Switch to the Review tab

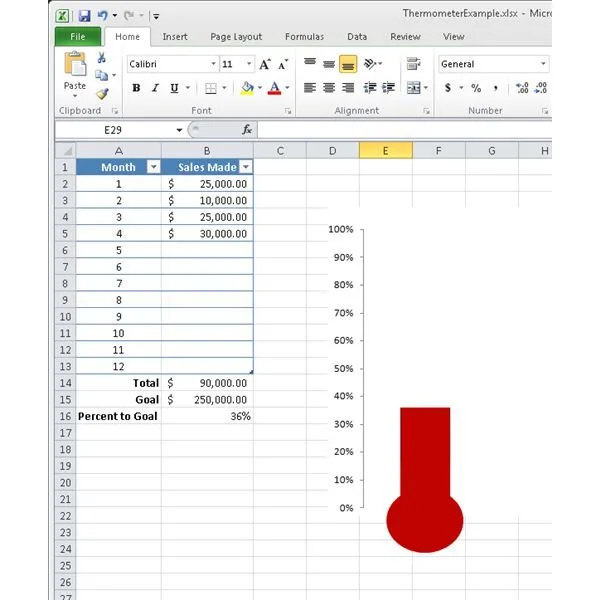pyautogui.click(x=405, y=37)
